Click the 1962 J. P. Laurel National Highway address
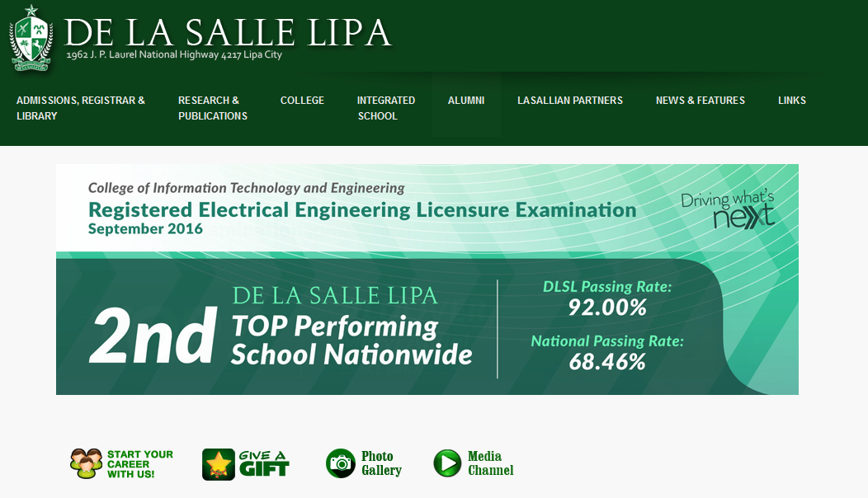 [x=174, y=54]
